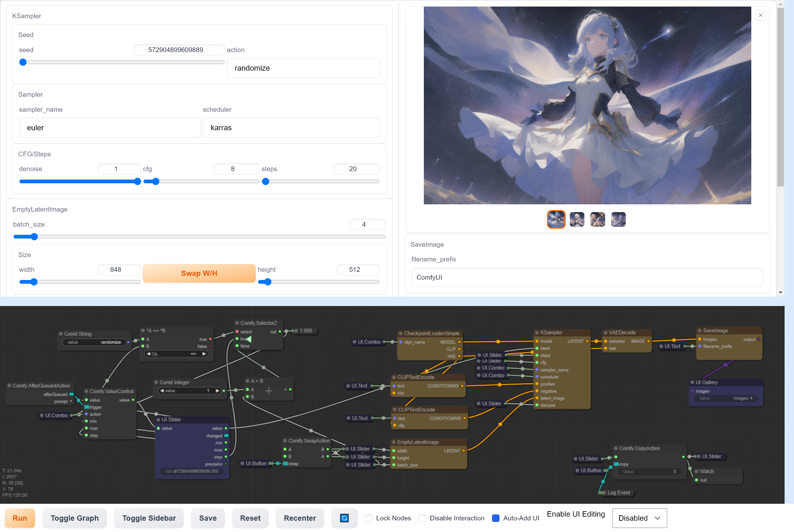The height and width of the screenshot is (532, 794).
Task: Open the seed action dropdown showing randomize
Action: (x=303, y=68)
